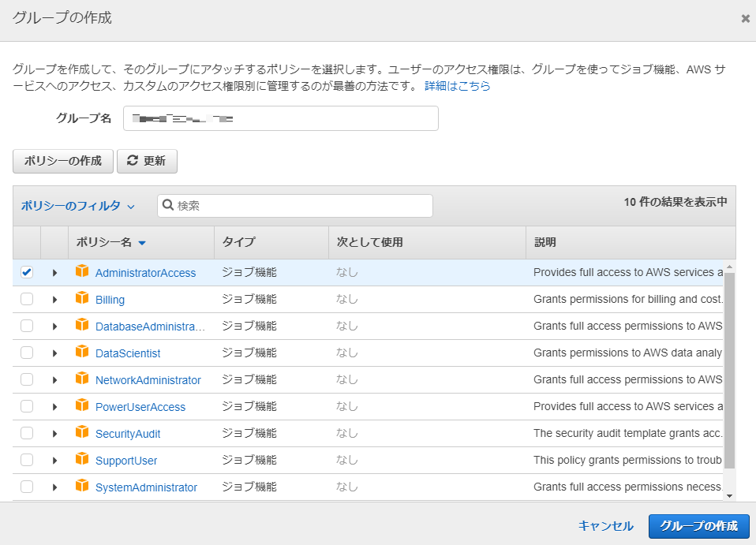
Task: Click the NetworkAdministrator policy box icon
Action: click(x=82, y=379)
